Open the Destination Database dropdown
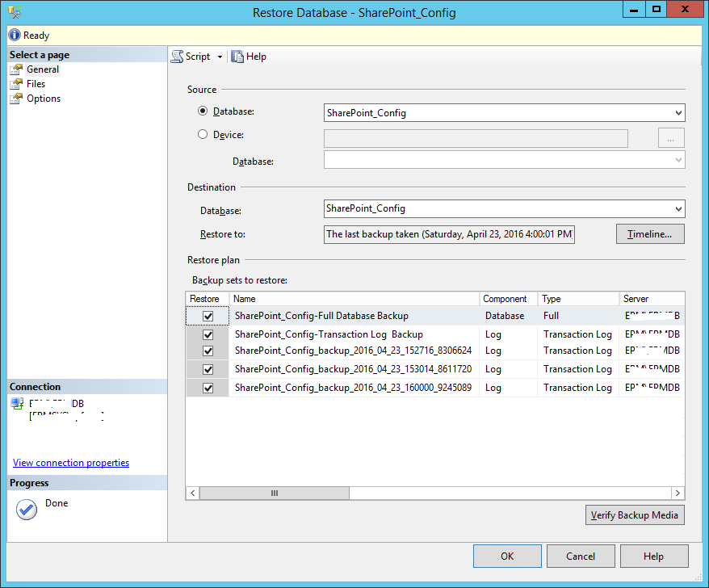Screen dimensions: 709x588 click(679, 208)
